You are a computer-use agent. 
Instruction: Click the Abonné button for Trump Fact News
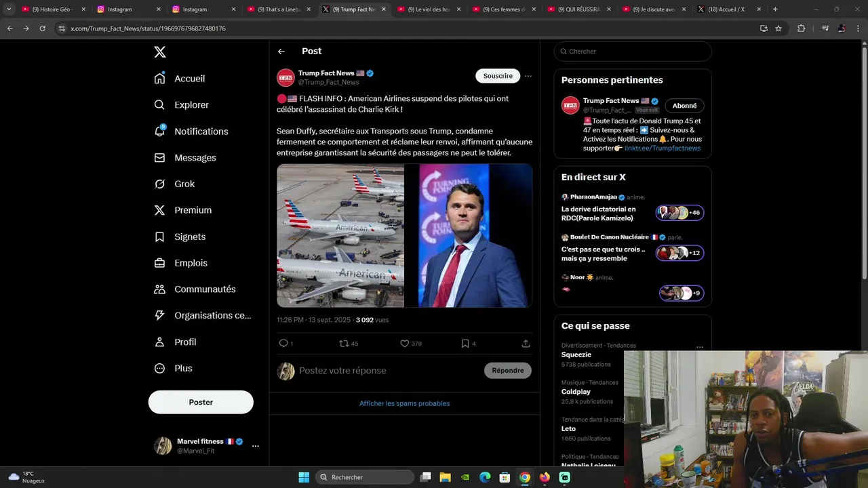[684, 106]
